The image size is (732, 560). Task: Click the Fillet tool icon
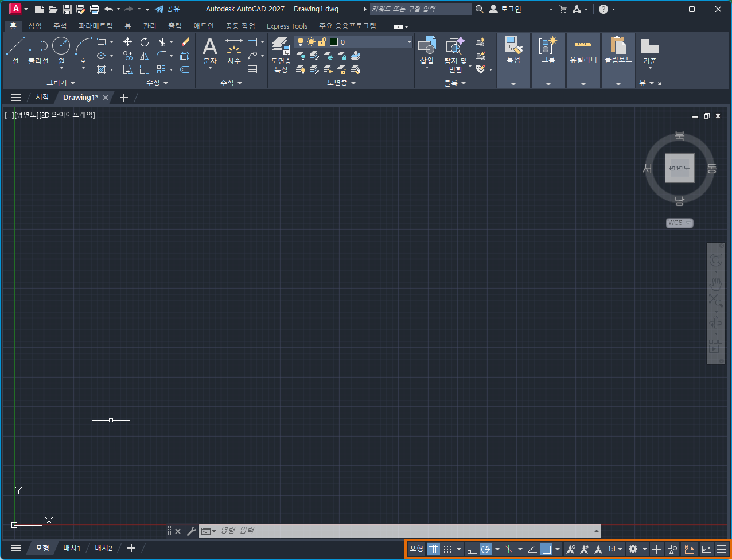pyautogui.click(x=161, y=56)
